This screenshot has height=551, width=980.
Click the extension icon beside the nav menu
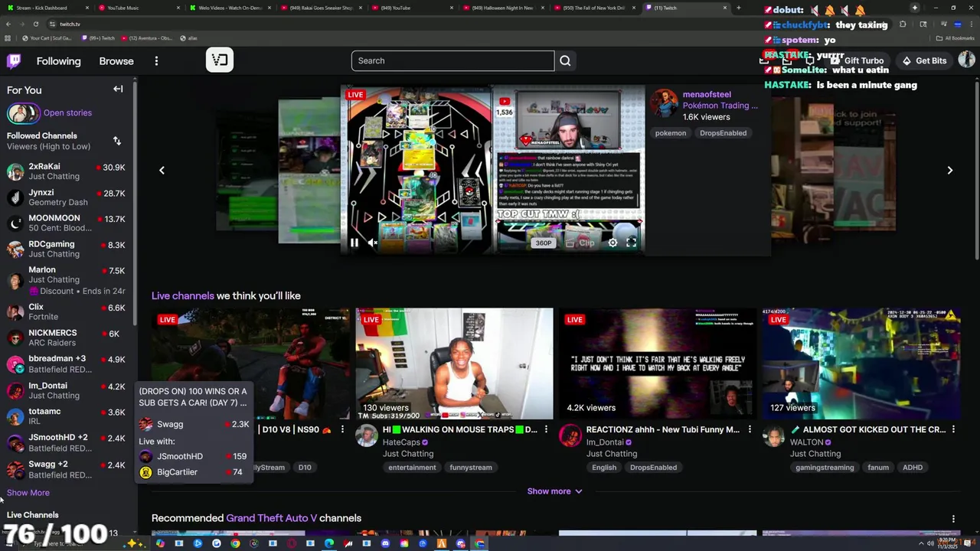pyautogui.click(x=220, y=60)
